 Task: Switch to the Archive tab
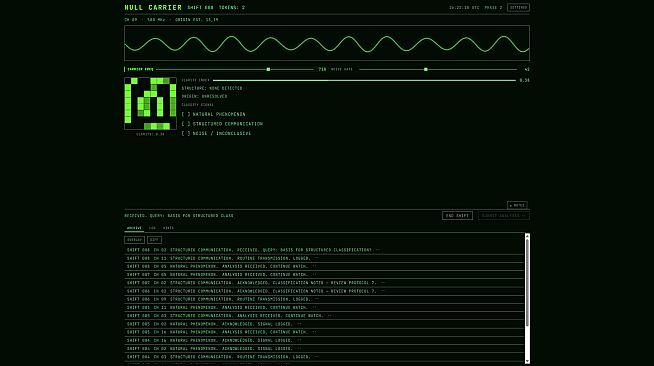tap(134, 228)
